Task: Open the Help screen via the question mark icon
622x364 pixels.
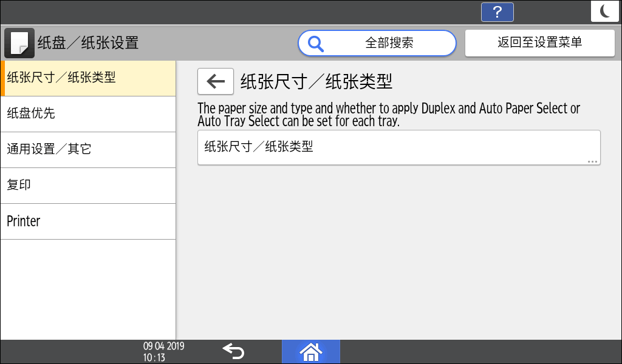Action: (497, 12)
